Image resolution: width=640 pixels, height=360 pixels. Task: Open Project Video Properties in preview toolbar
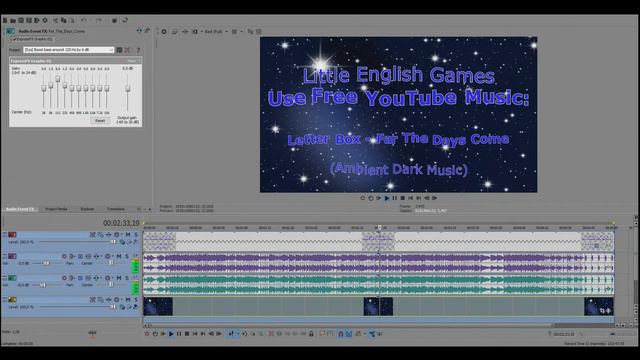click(x=164, y=31)
